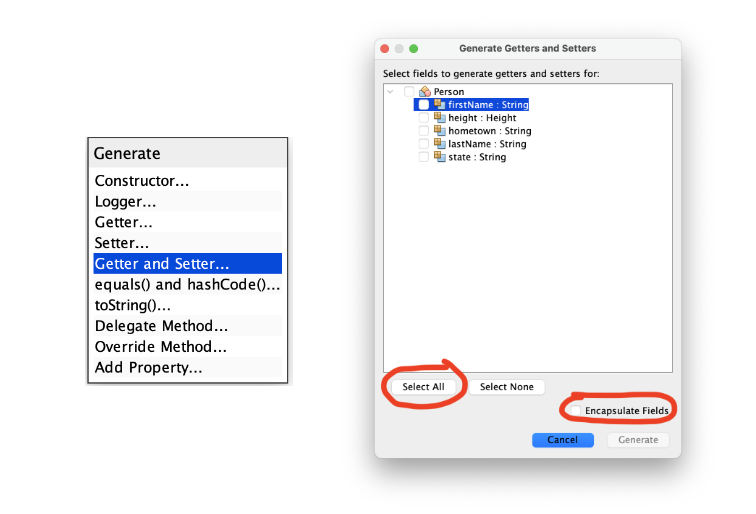Image resolution: width=756 pixels, height=514 pixels.
Task: Check the state : String checkbox
Action: click(x=423, y=157)
